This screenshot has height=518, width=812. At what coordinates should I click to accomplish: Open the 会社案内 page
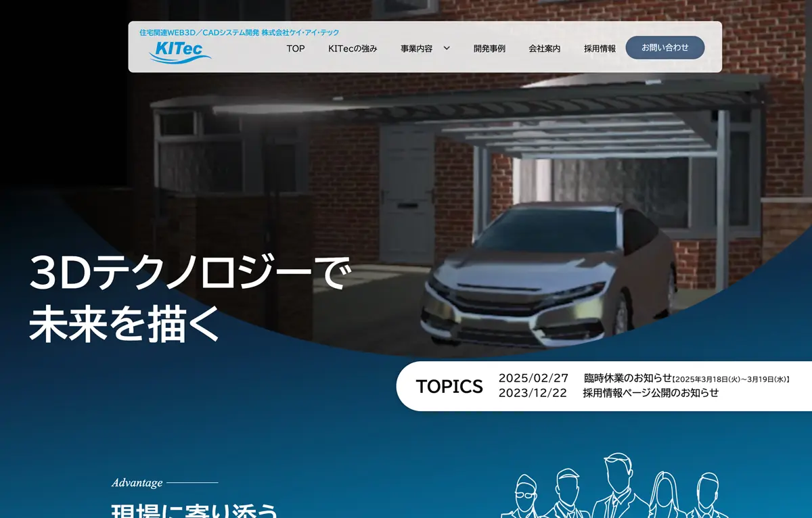pyautogui.click(x=544, y=49)
